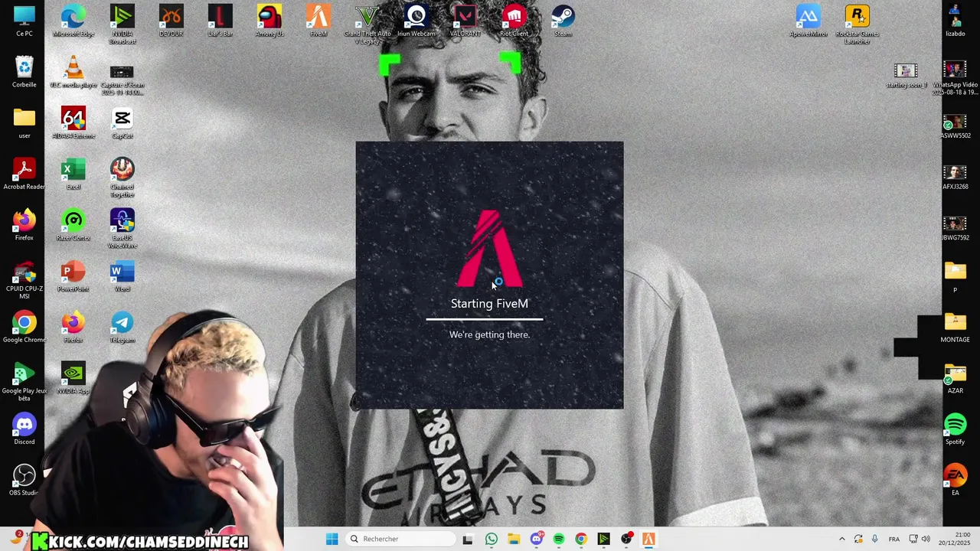This screenshot has height=551, width=980.
Task: Switch the FRA input language indicator
Action: (x=894, y=539)
